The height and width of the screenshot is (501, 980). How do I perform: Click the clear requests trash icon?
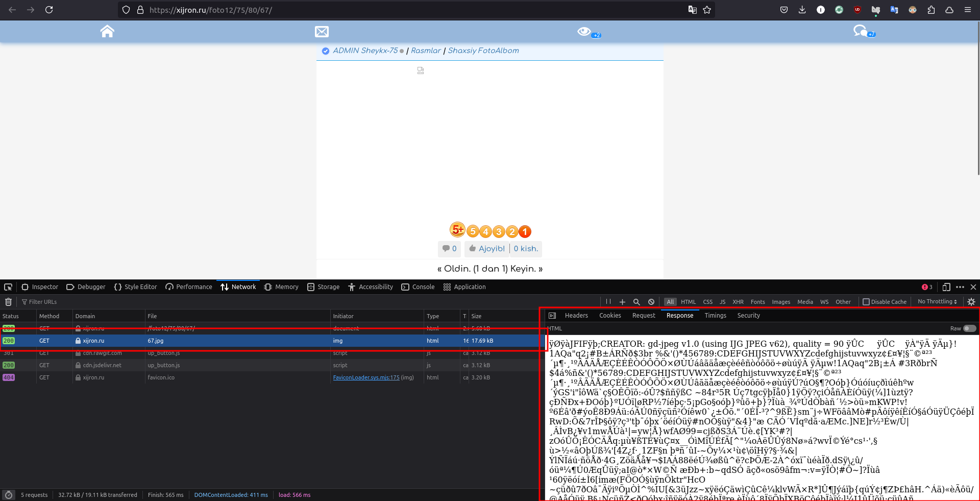(8, 302)
